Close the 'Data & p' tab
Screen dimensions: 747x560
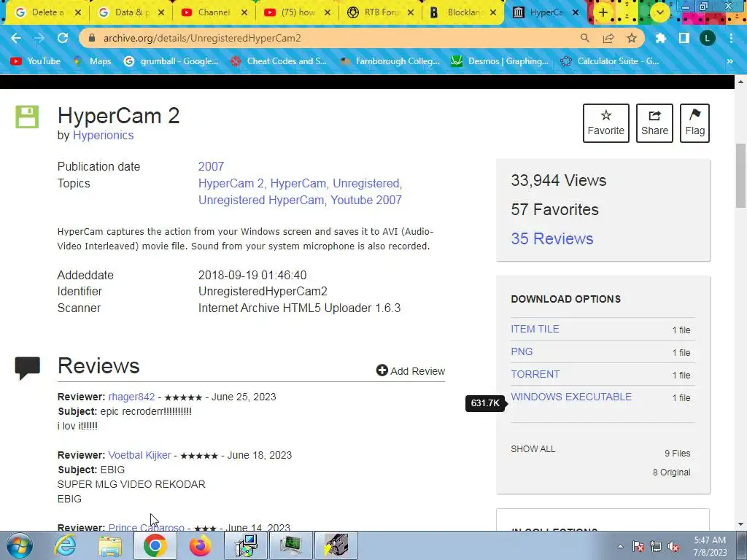(x=161, y=12)
